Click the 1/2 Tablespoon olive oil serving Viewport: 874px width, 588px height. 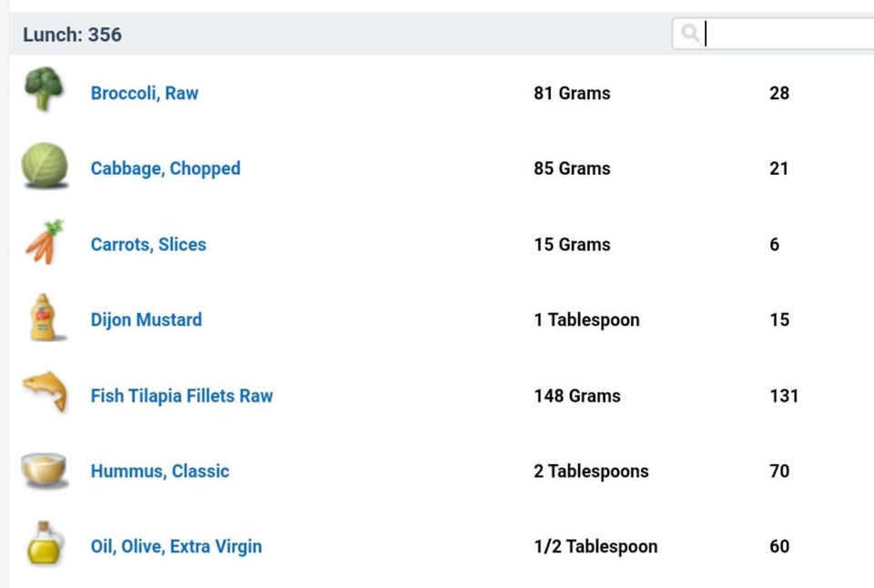tap(595, 547)
